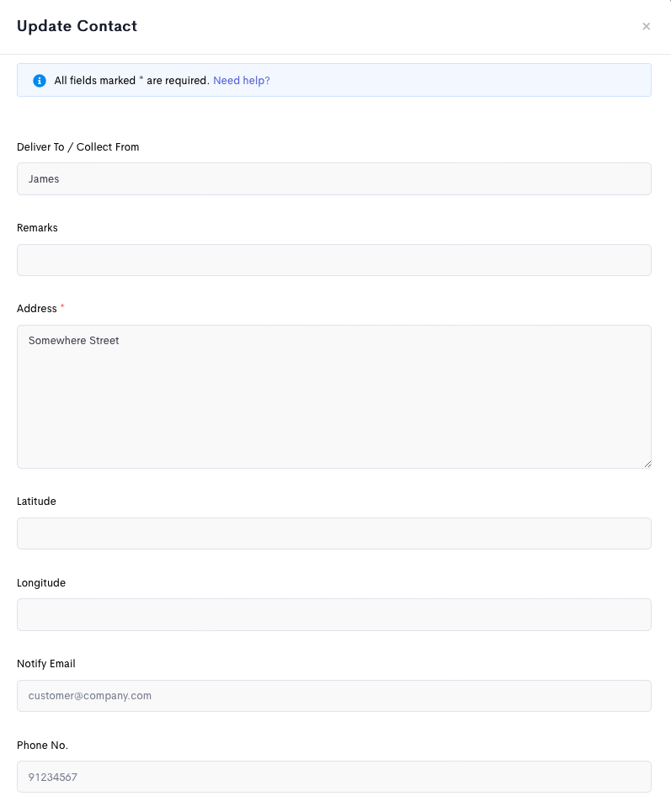
Task: Click the Address label text
Action: (37, 309)
